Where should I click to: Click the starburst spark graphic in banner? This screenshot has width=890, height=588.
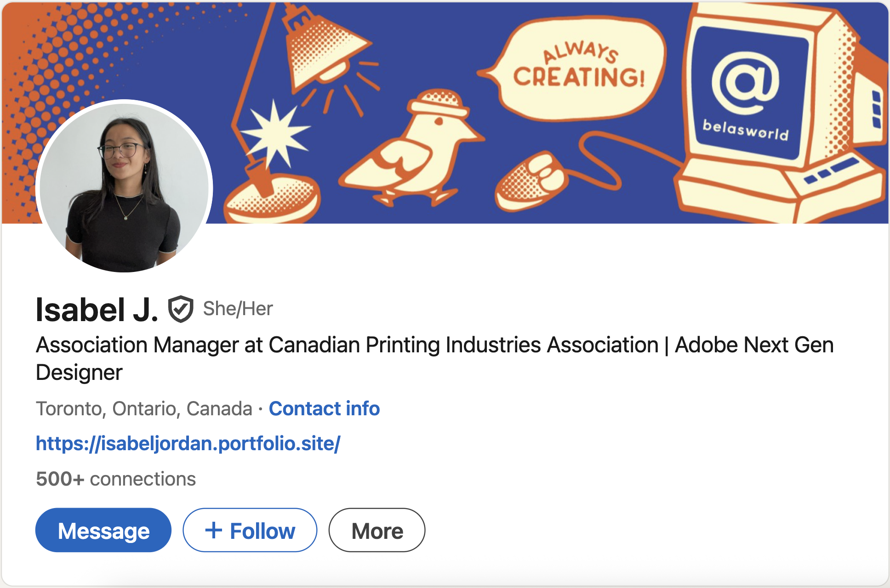coord(275,134)
